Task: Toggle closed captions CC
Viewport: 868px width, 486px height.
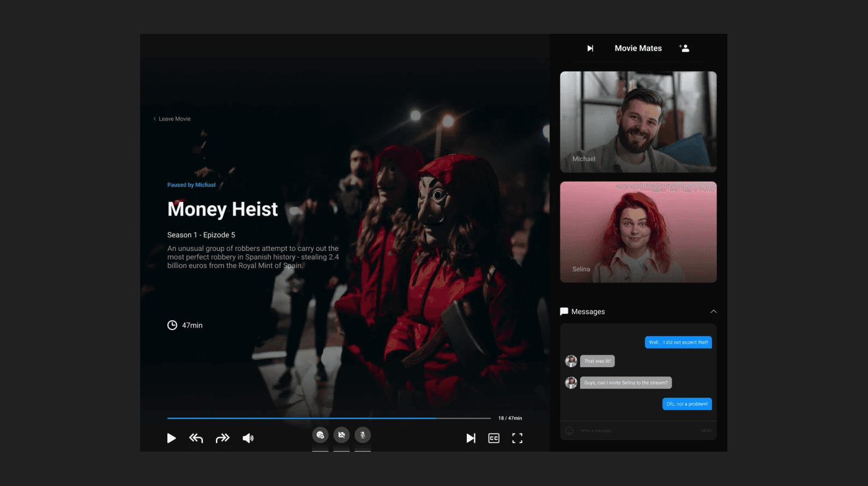Action: [x=494, y=438]
